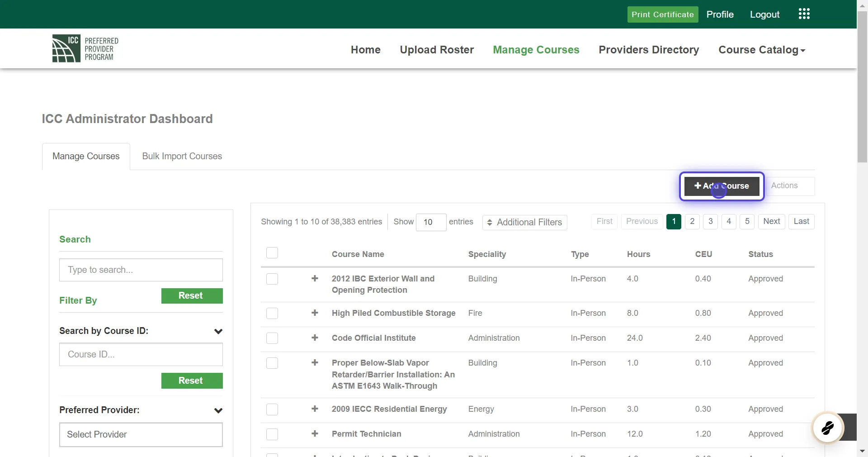868x457 pixels.
Task: Expand row details for Code Official Institute
Action: click(x=315, y=338)
